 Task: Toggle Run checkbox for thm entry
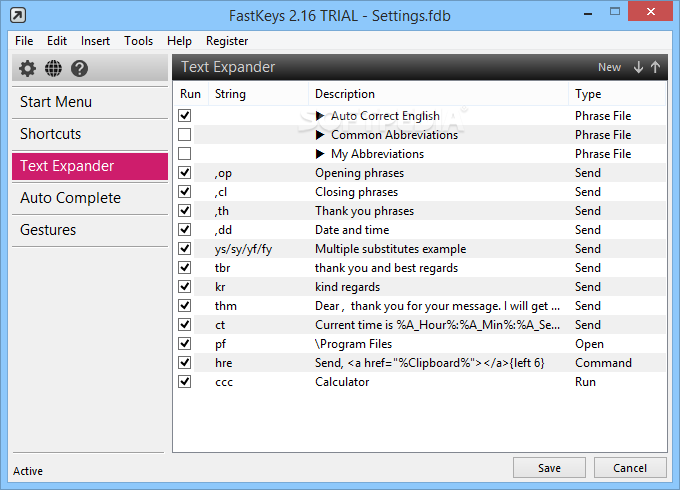tap(185, 306)
